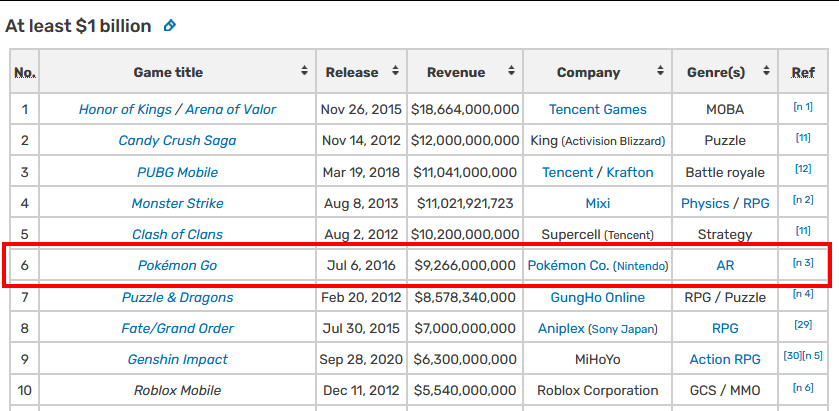Viewport: 839px width, 411px height.
Task: Open Honor of Kings link
Action: (125, 110)
